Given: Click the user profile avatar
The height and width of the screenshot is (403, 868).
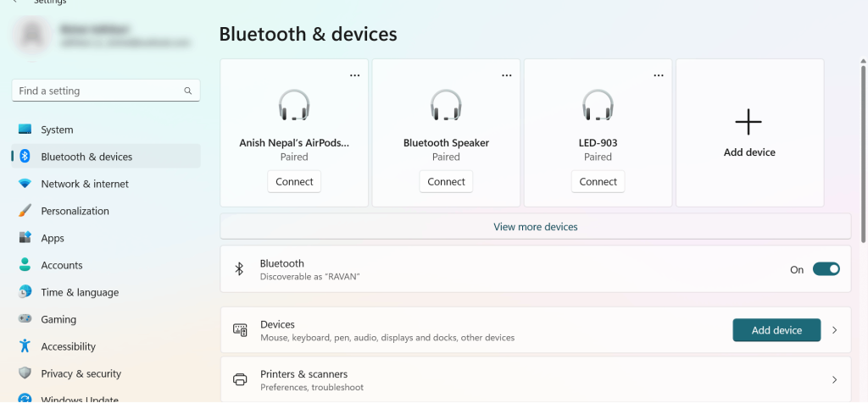Looking at the screenshot, I should click(x=33, y=35).
